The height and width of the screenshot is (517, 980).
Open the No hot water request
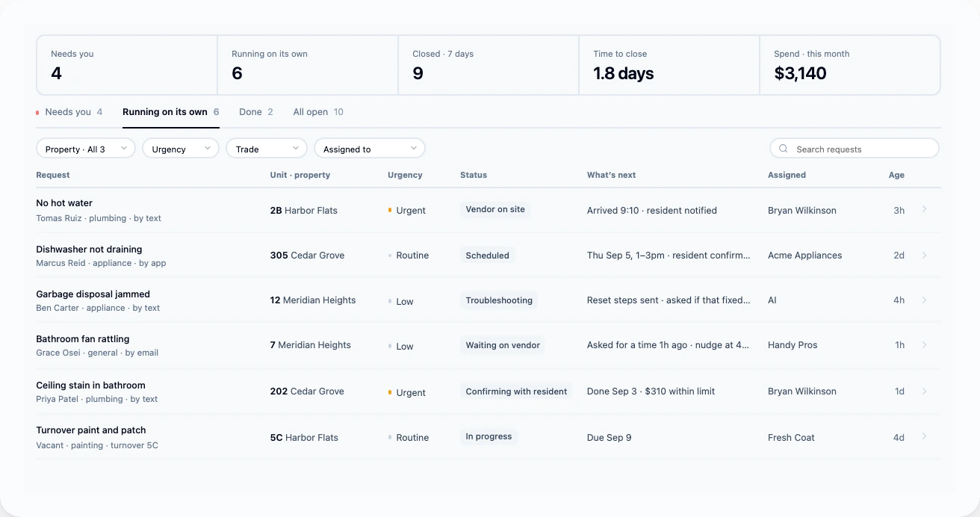point(489,210)
